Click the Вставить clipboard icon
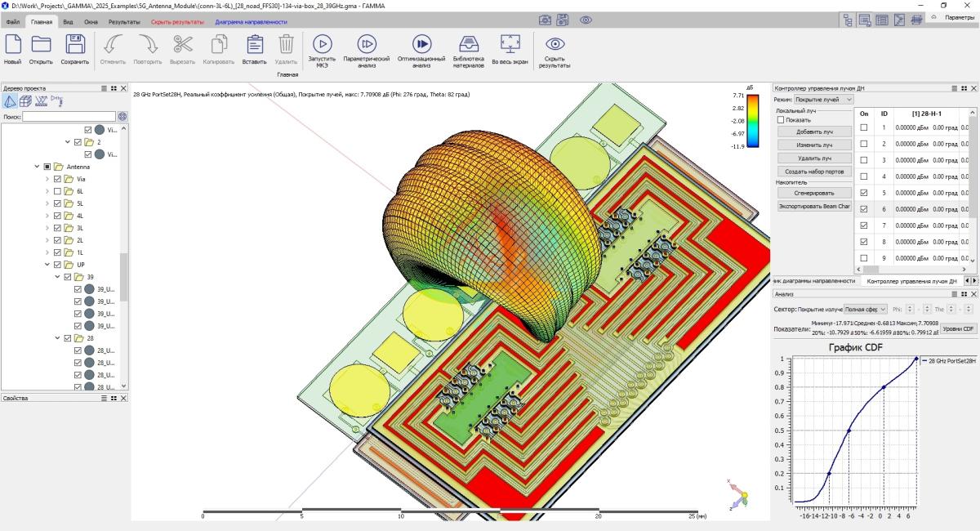Screen dimensions: 980x531 254,44
